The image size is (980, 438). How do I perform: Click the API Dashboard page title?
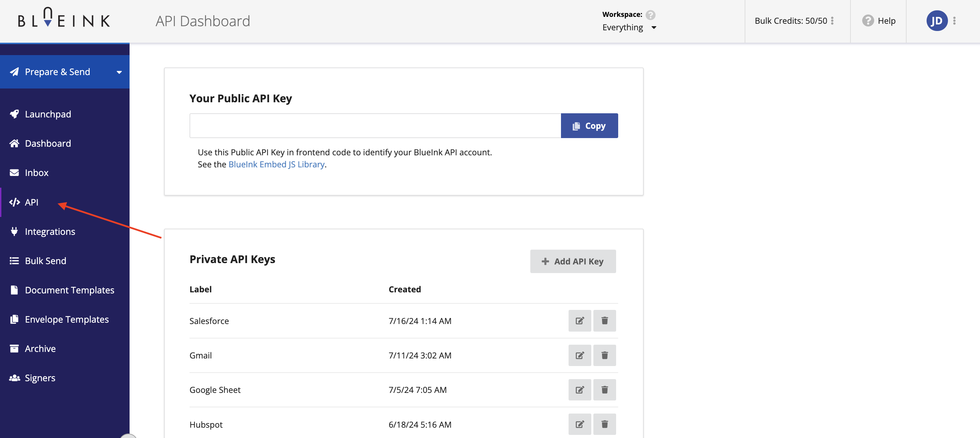pyautogui.click(x=203, y=21)
